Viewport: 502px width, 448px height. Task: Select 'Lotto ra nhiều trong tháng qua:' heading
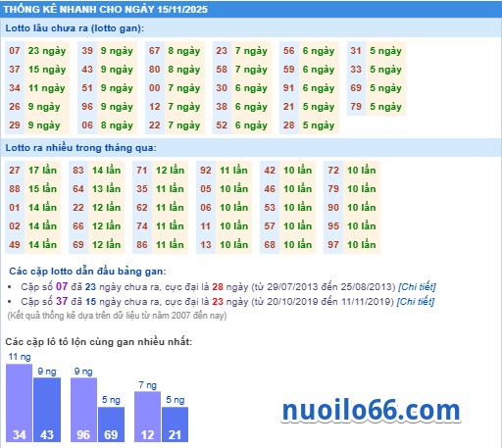pyautogui.click(x=80, y=148)
